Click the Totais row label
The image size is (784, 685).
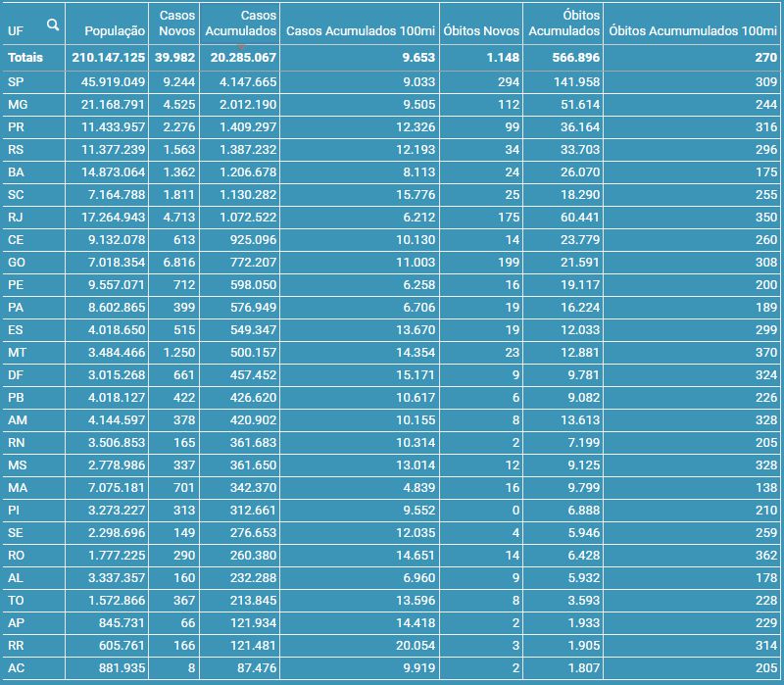tap(25, 58)
